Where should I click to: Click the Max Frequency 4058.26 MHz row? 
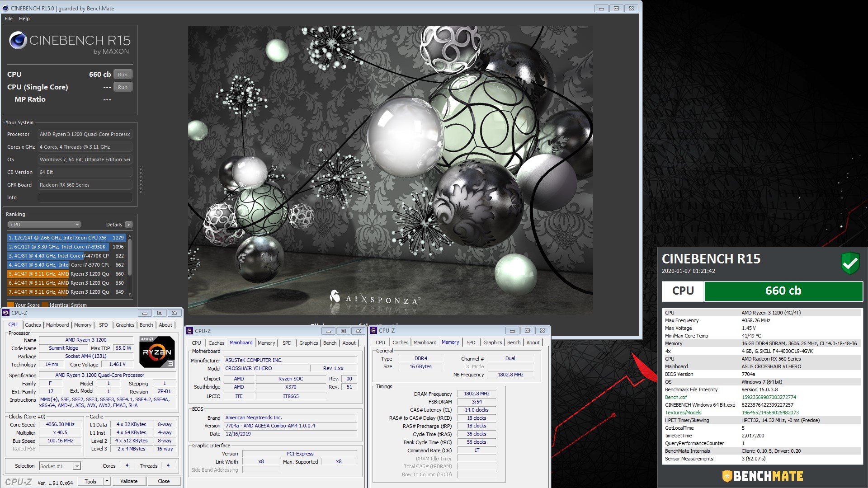tap(762, 320)
